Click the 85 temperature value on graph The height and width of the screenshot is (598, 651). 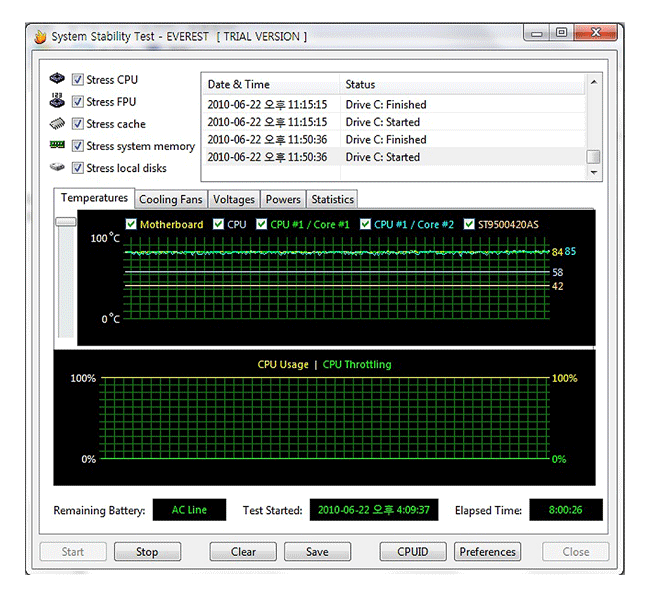570,251
